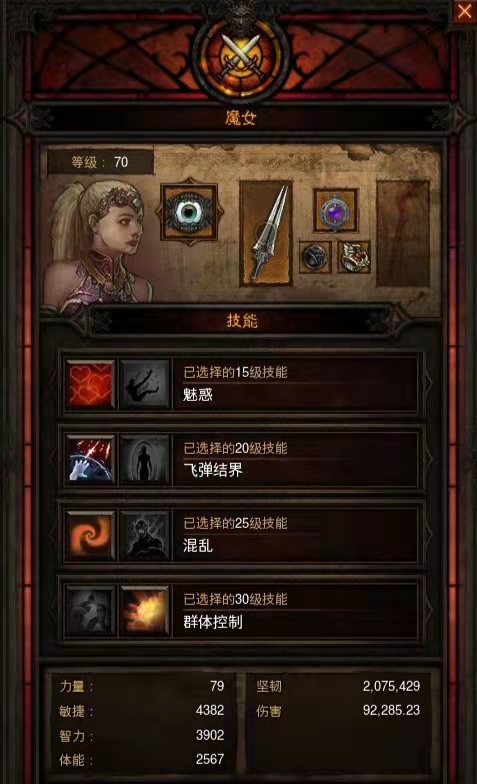Image resolution: width=477 pixels, height=784 pixels.
Task: Pick the silhouette aura level 20 skill
Action: (x=144, y=459)
